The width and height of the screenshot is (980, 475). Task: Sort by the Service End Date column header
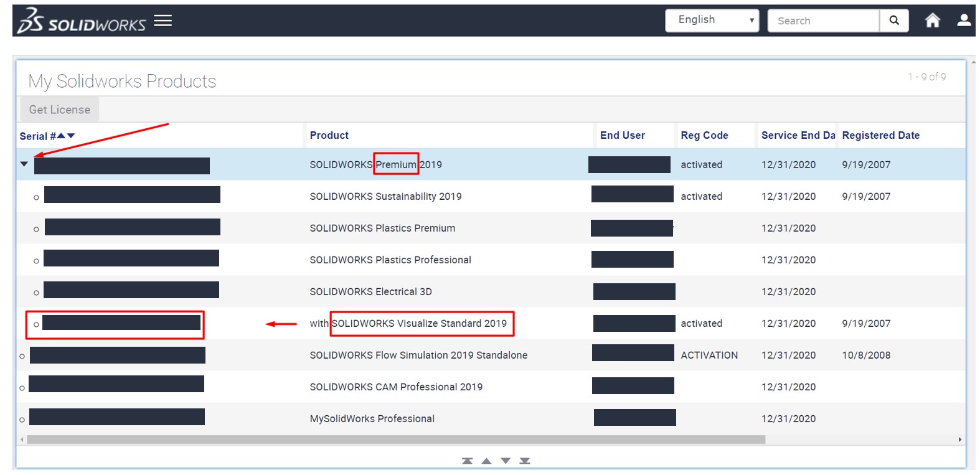coord(798,135)
